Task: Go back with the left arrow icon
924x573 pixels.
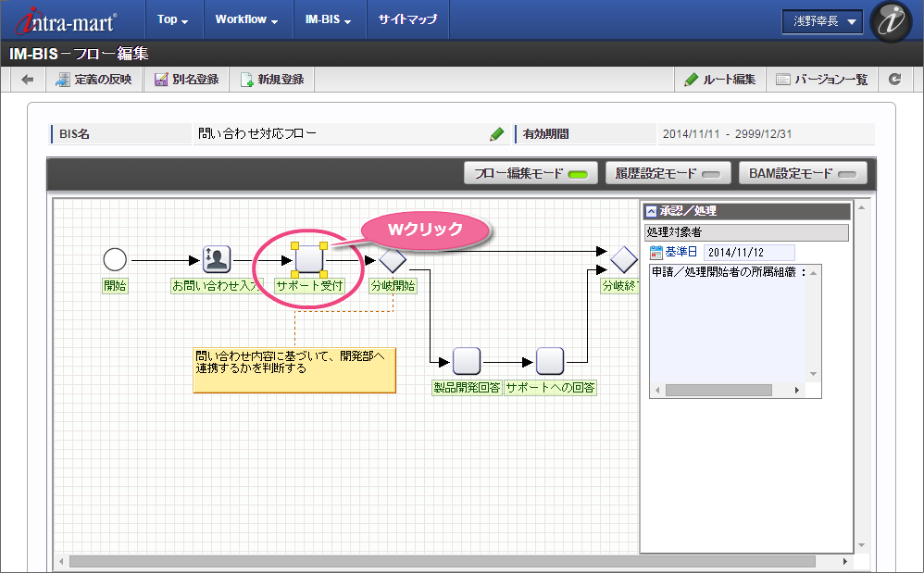Action: point(27,80)
